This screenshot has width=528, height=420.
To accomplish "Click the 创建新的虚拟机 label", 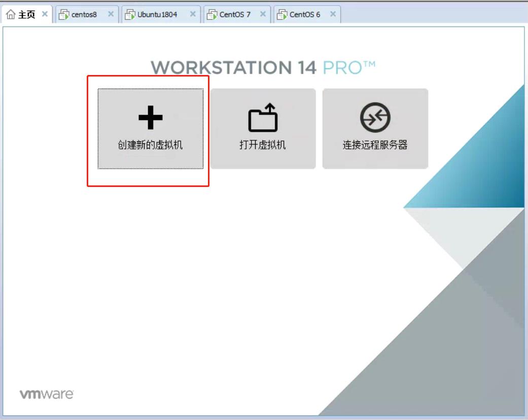I will tap(150, 145).
